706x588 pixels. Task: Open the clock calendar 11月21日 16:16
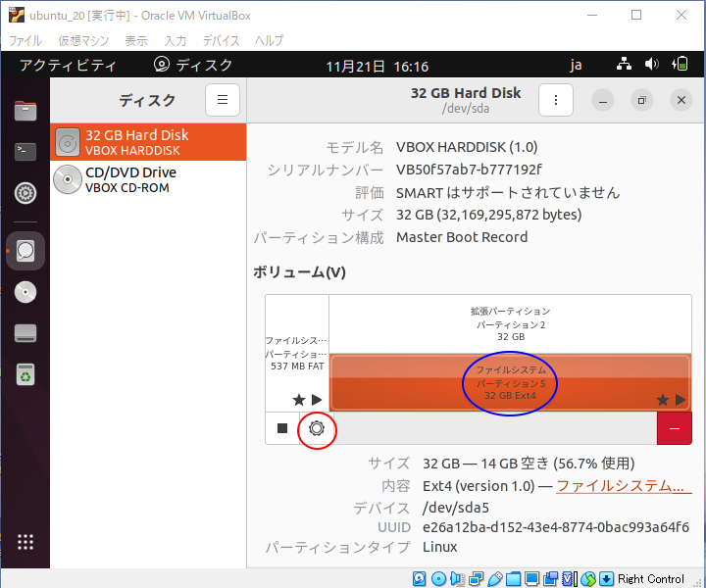click(377, 67)
